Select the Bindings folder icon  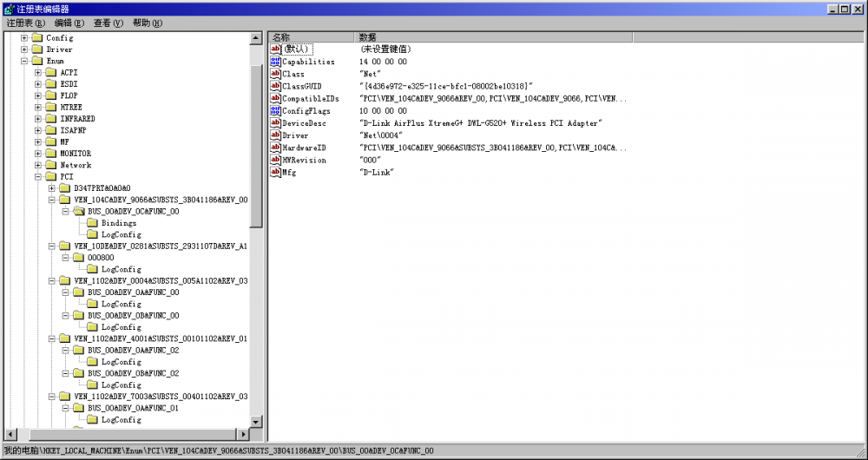(x=93, y=223)
